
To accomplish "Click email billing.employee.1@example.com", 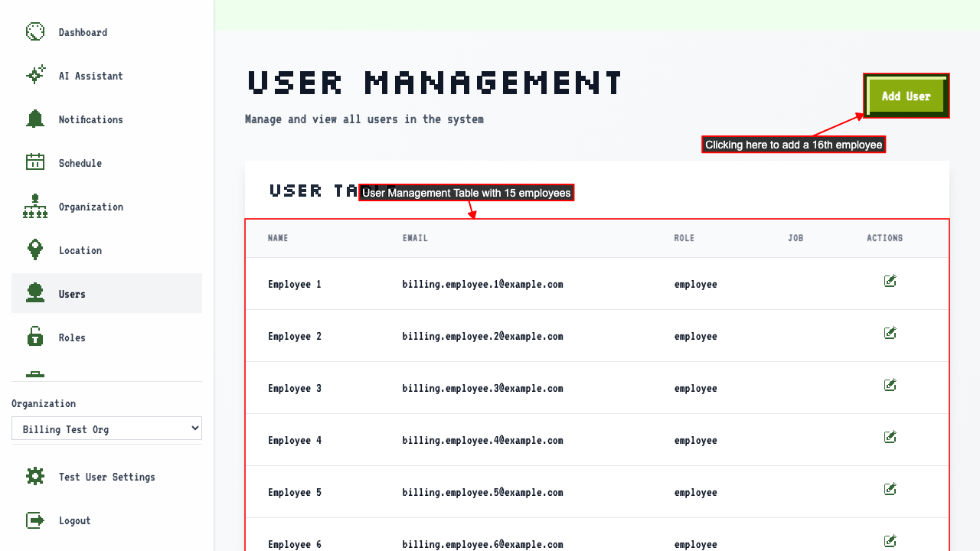I will pyautogui.click(x=483, y=285).
